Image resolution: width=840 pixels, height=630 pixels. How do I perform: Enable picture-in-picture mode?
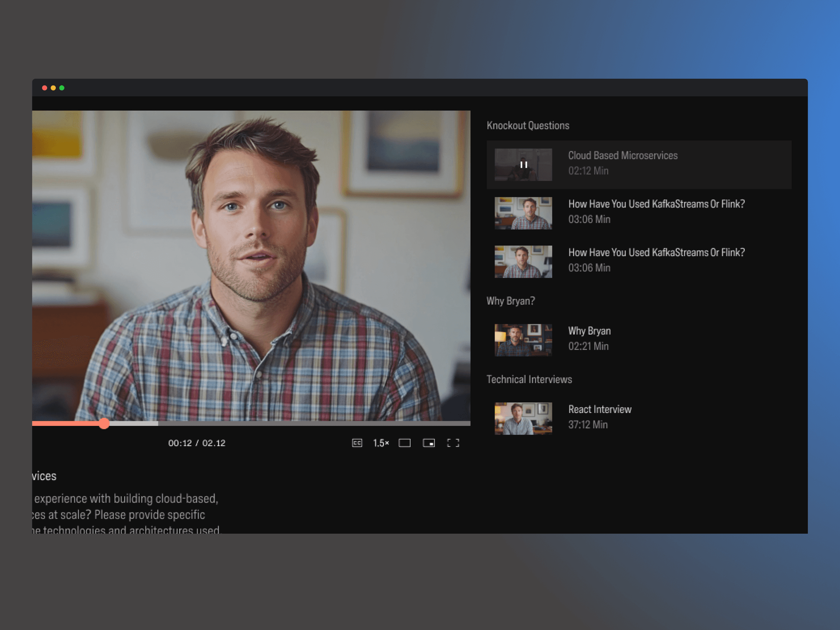429,443
